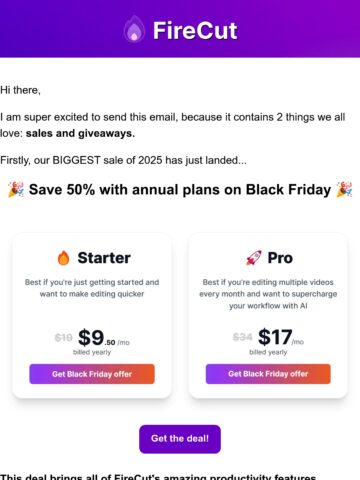The height and width of the screenshot is (480, 360).
Task: Select the Pro plan heading
Action: click(x=280, y=258)
